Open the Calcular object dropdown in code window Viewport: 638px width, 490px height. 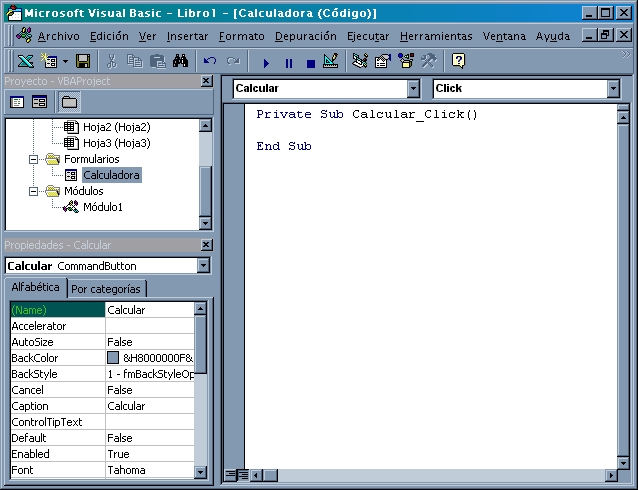(413, 89)
